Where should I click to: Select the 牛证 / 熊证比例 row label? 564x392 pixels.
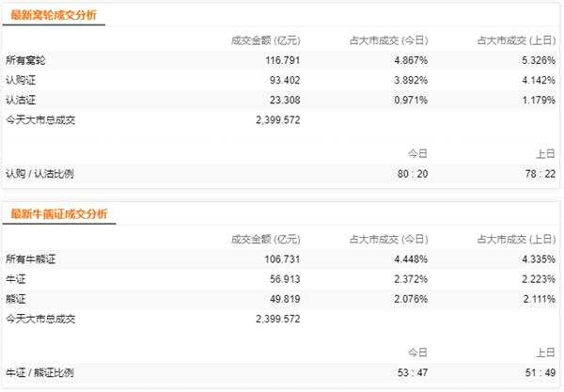(39, 372)
